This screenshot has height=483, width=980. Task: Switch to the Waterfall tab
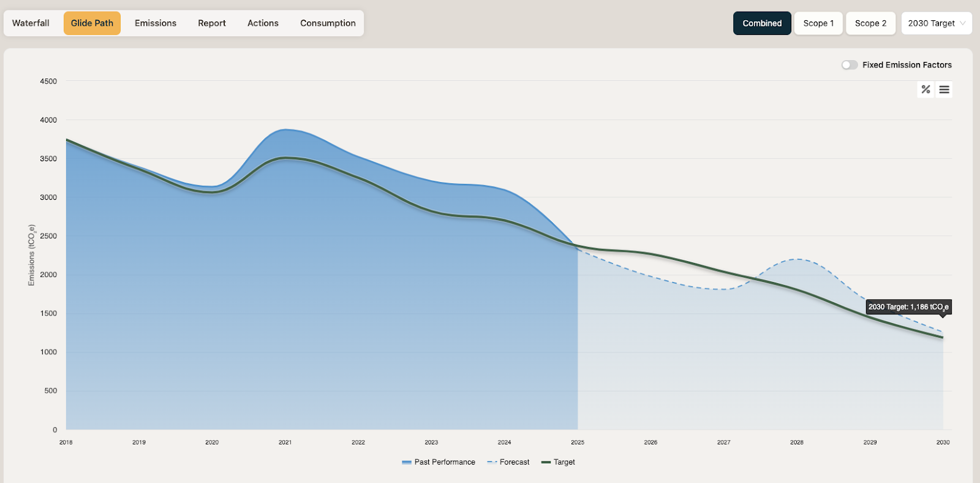(31, 23)
